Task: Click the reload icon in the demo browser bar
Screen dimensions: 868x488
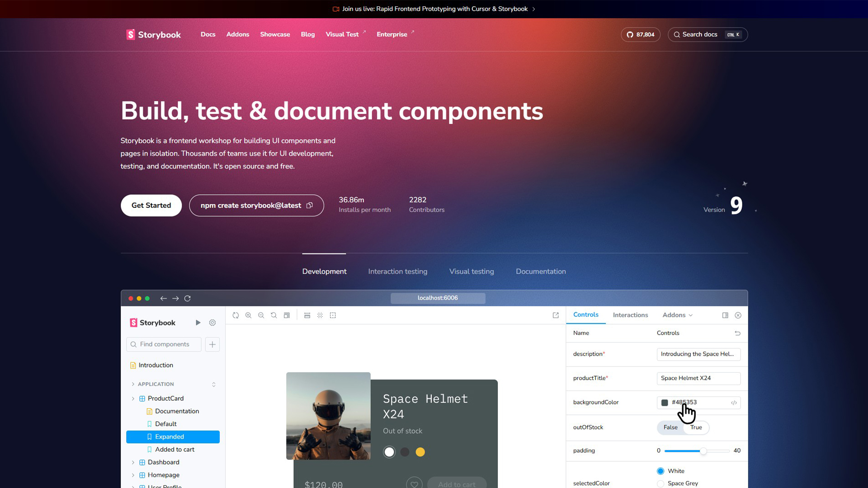Action: [x=188, y=299]
